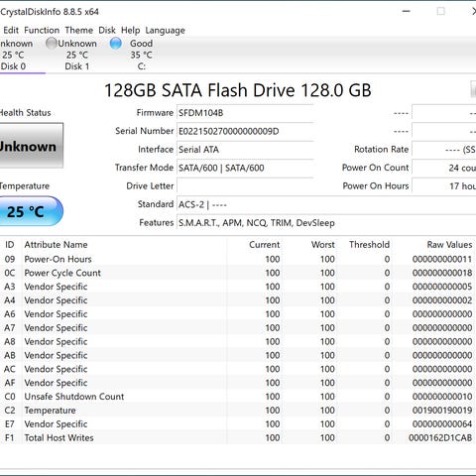Select the A3 Vendor Specific row
This screenshot has height=476, width=476.
[x=238, y=287]
